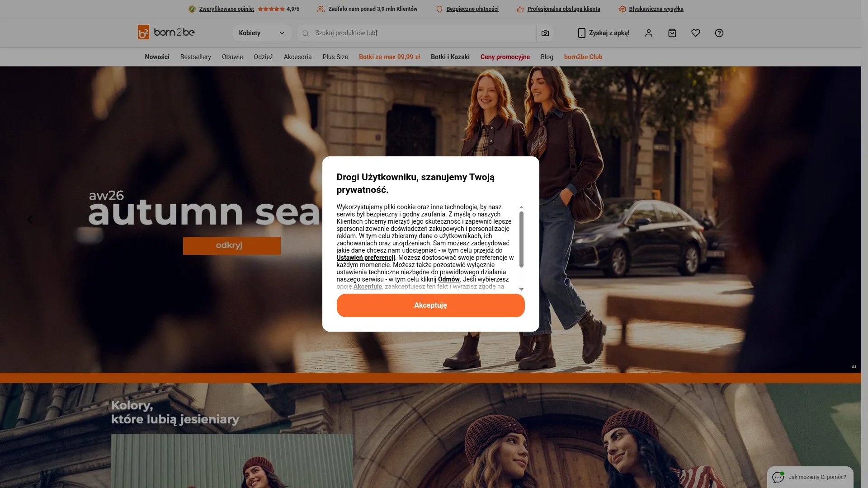Open the user account icon
This screenshot has height=488, width=868.
(648, 33)
